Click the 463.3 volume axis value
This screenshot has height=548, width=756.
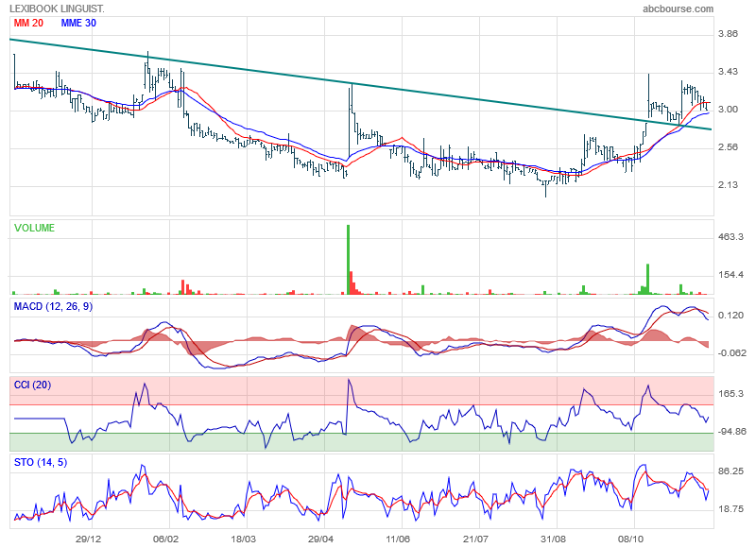[x=730, y=237]
